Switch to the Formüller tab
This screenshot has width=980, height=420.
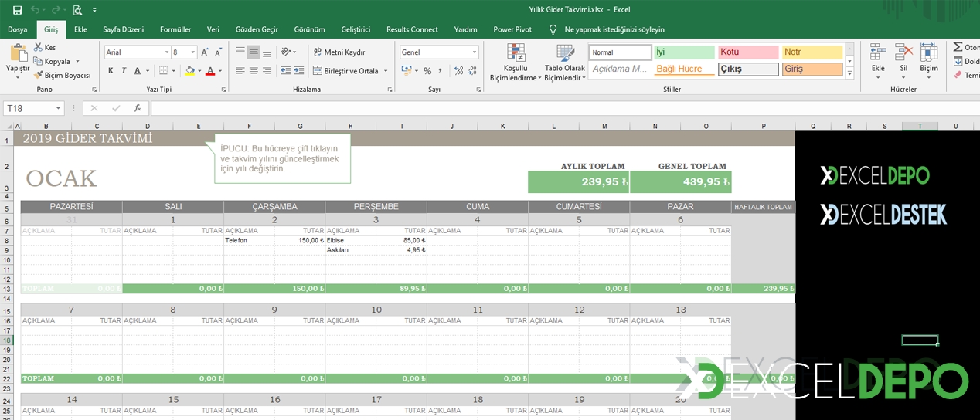tap(175, 29)
